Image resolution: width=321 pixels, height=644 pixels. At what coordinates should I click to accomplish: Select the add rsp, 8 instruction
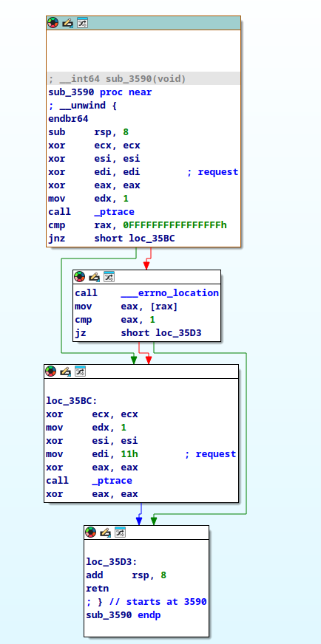pos(126,575)
